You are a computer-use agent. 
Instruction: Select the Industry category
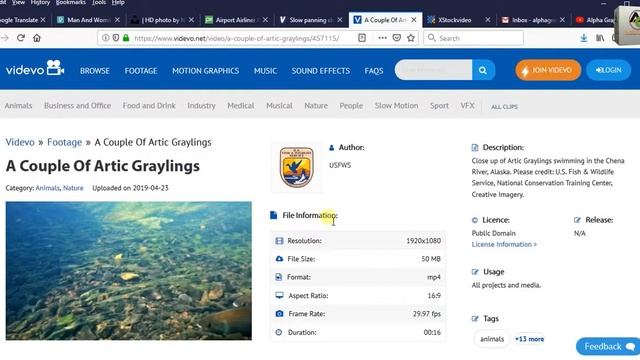[x=201, y=105]
